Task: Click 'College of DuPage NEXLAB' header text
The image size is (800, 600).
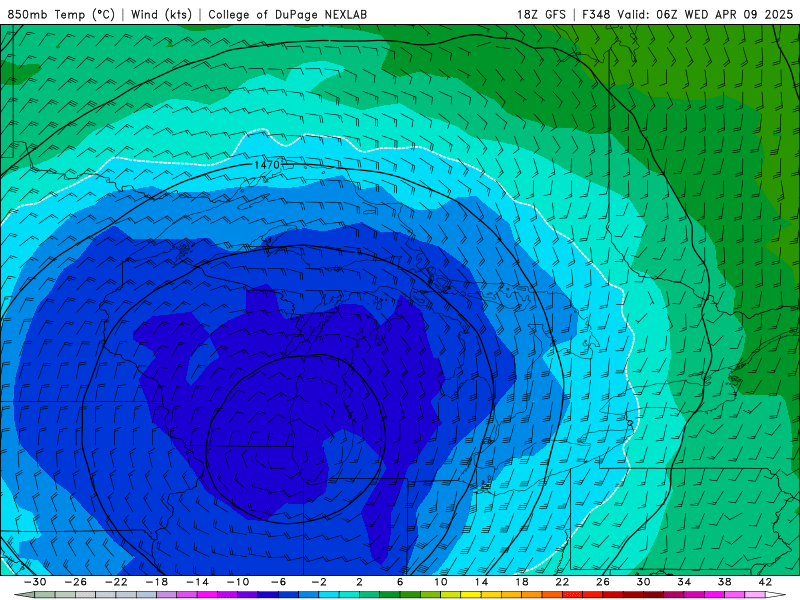Action: click(287, 14)
